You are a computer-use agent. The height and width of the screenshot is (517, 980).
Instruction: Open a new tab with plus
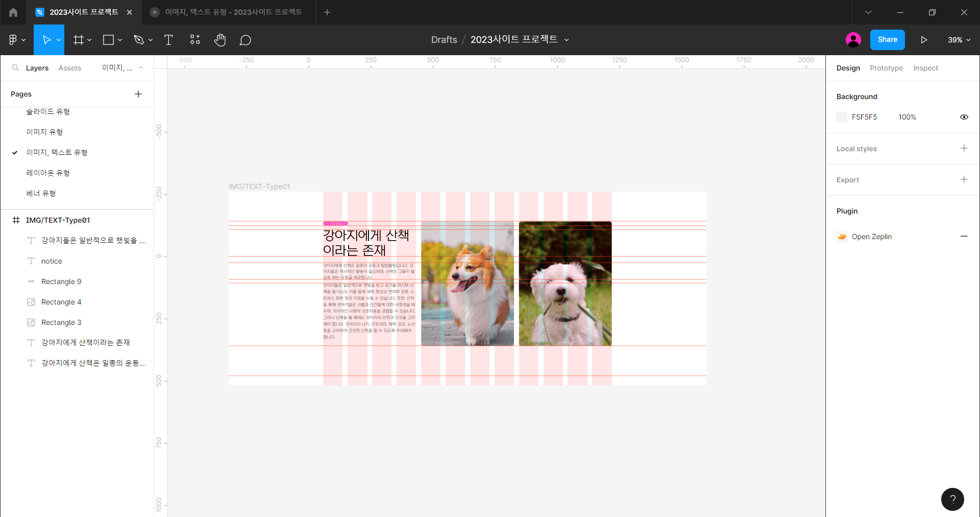pos(327,12)
